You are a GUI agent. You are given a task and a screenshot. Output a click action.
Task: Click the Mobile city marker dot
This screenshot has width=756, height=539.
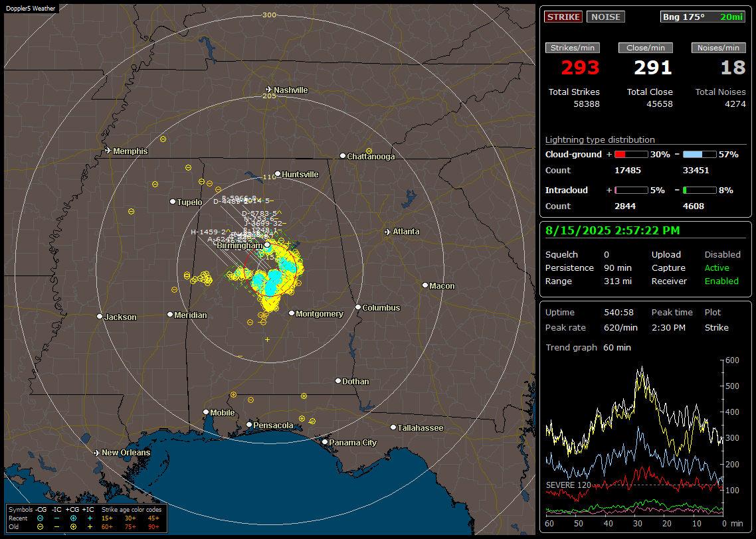coord(206,412)
